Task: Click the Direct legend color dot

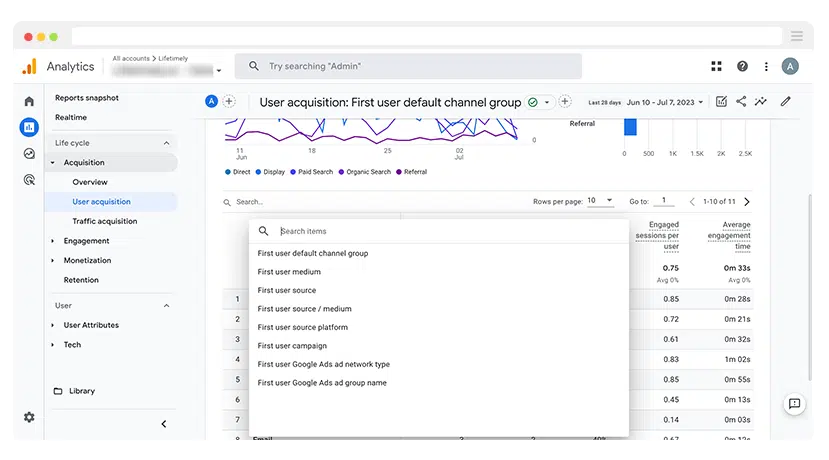Action: tap(228, 172)
